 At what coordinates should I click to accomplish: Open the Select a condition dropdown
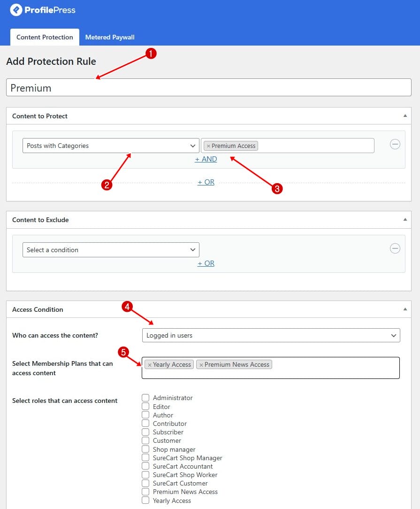click(x=111, y=250)
